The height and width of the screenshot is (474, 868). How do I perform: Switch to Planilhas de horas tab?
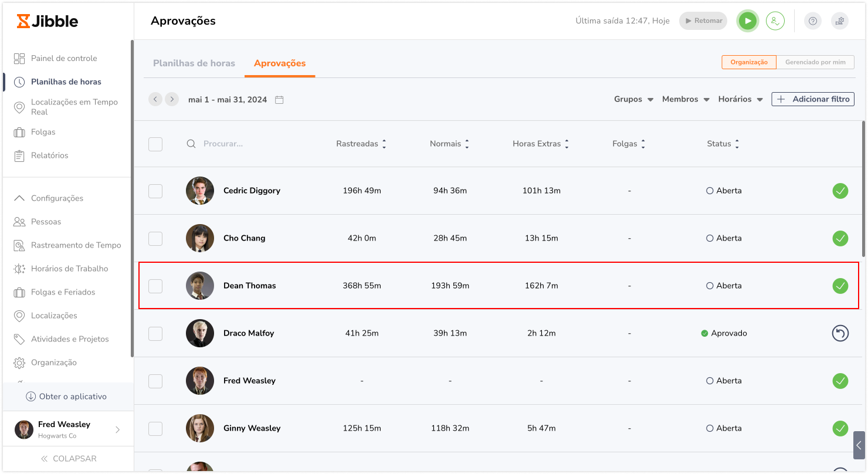(194, 63)
